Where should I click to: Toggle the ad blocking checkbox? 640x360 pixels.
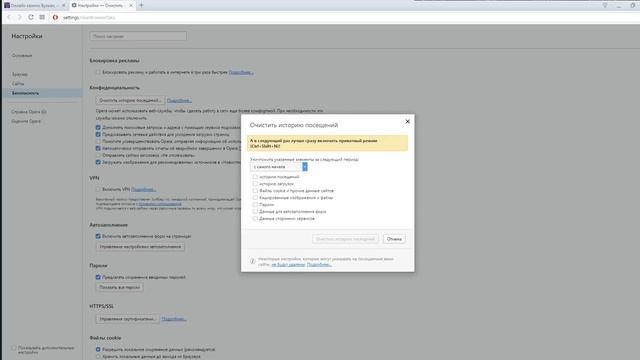[x=98, y=72]
